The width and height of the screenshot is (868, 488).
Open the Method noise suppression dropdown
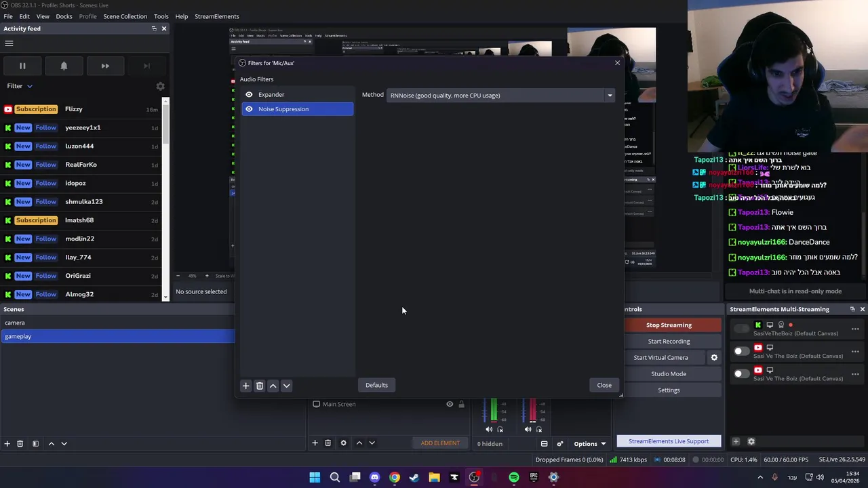pyautogui.click(x=500, y=96)
